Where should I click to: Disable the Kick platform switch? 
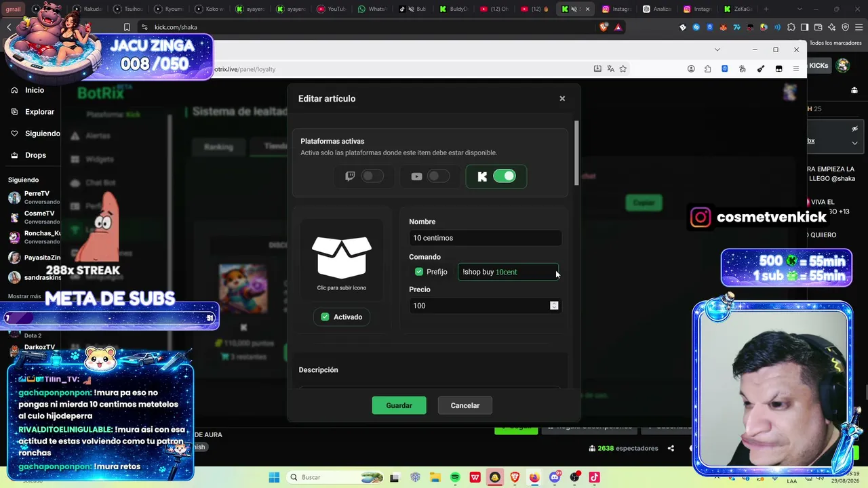click(505, 176)
